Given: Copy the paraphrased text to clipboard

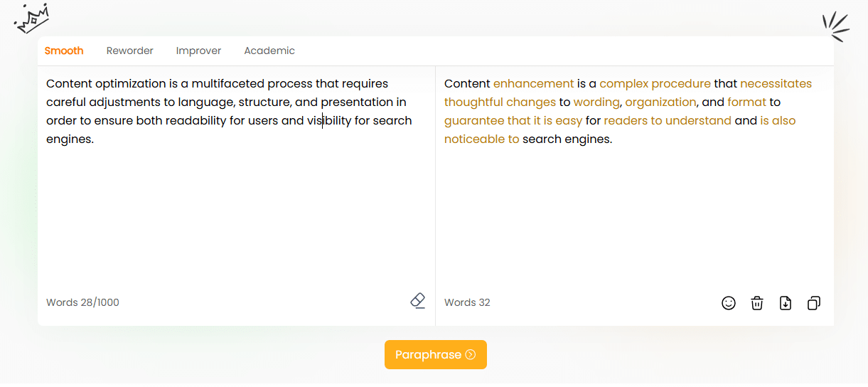Looking at the screenshot, I should point(814,303).
